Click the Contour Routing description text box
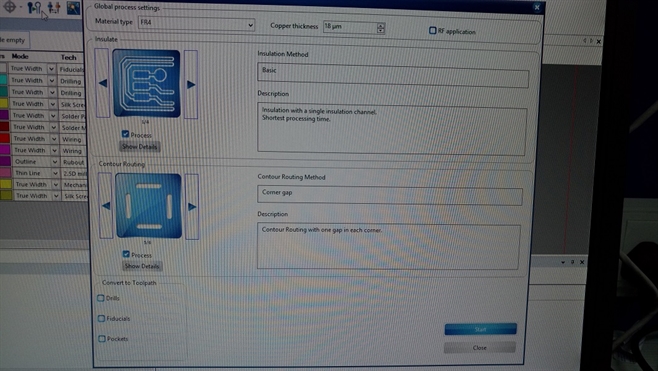 389,246
